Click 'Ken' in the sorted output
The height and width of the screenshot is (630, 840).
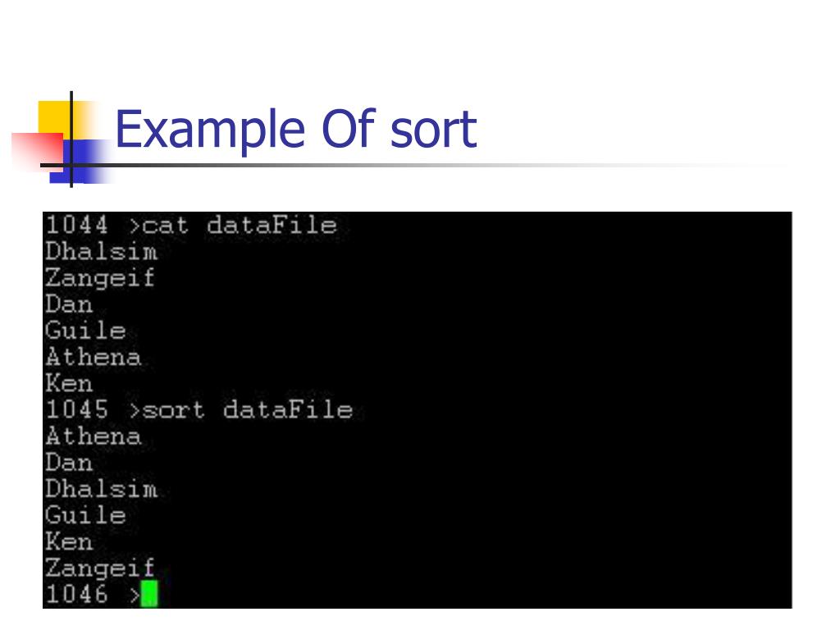(x=69, y=541)
